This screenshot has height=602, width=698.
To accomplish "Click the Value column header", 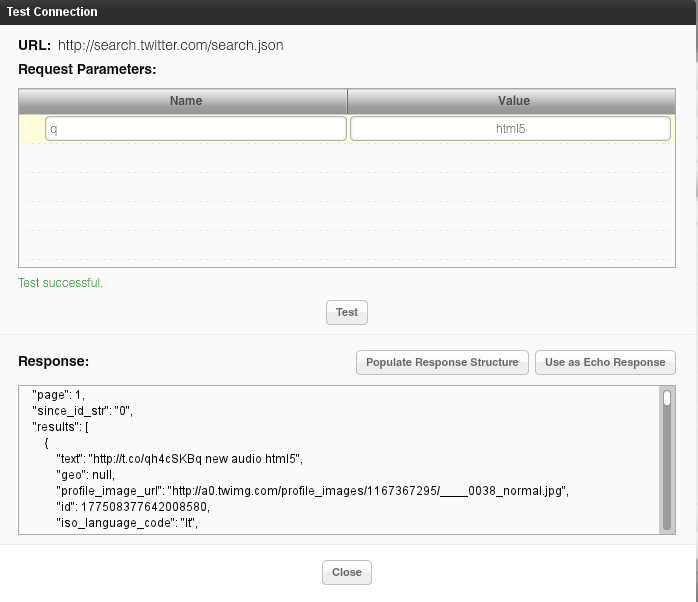I will click(x=513, y=101).
